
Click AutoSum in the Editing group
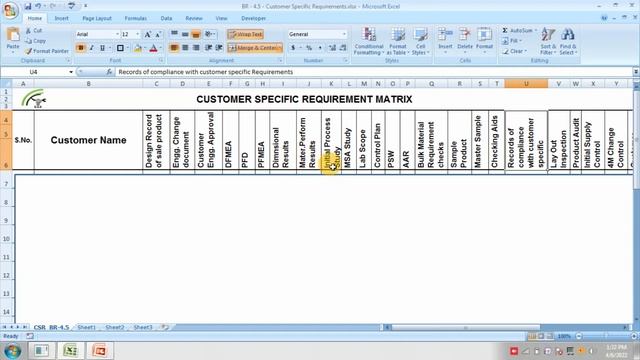[517, 31]
